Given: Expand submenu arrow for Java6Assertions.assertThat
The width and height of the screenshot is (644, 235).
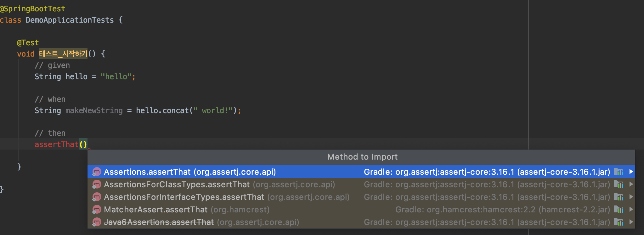Looking at the screenshot, I should coord(631,222).
